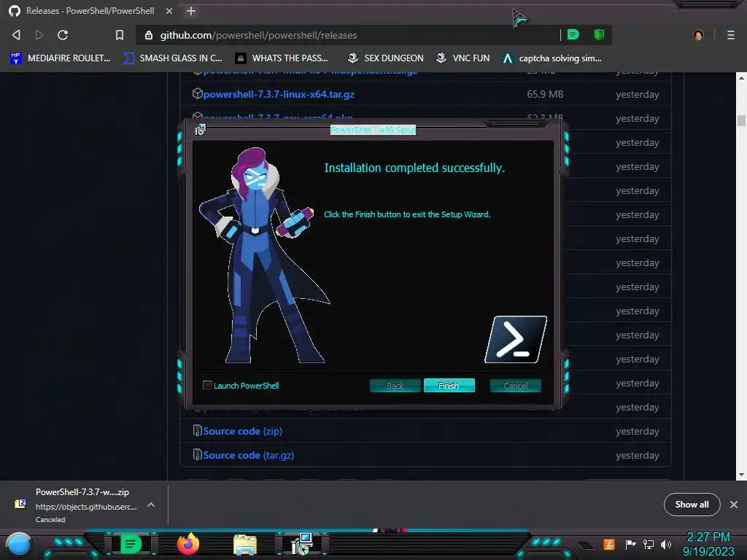Open Firefox from the taskbar
Image resolution: width=747 pixels, height=560 pixels.
tap(188, 544)
